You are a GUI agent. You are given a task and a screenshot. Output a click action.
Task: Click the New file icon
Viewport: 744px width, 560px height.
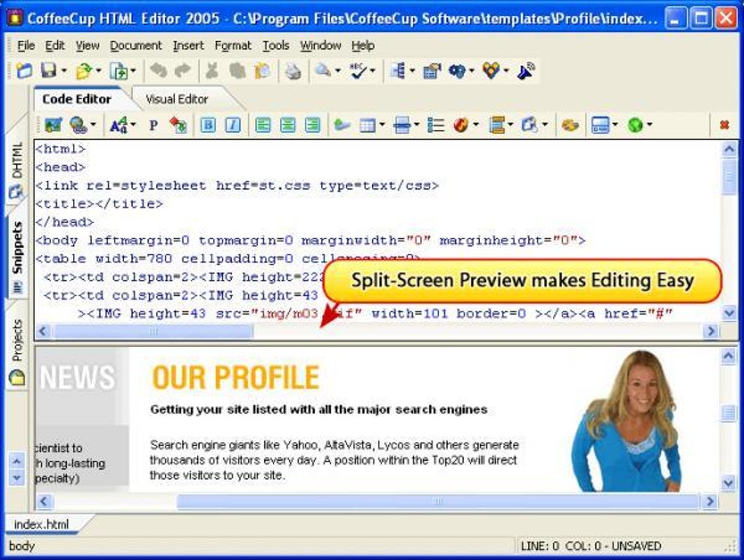pyautogui.click(x=24, y=71)
